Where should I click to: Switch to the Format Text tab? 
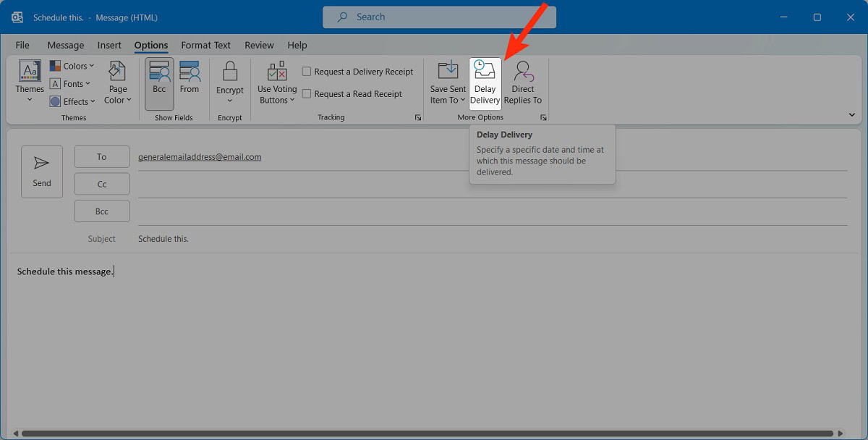point(205,45)
